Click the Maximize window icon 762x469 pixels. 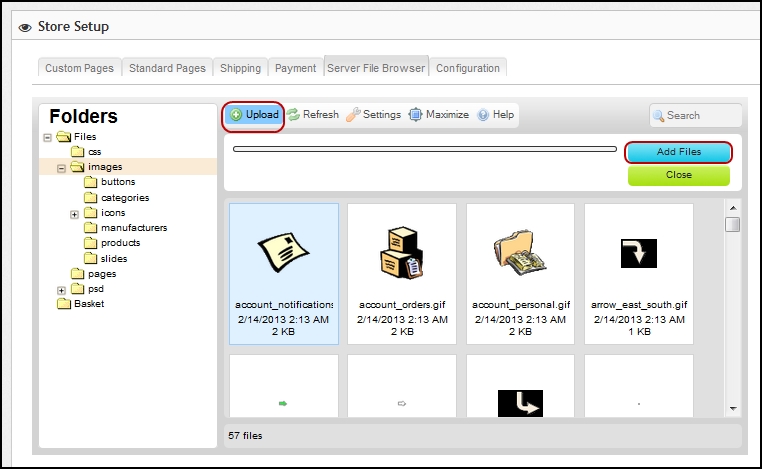tap(415, 115)
